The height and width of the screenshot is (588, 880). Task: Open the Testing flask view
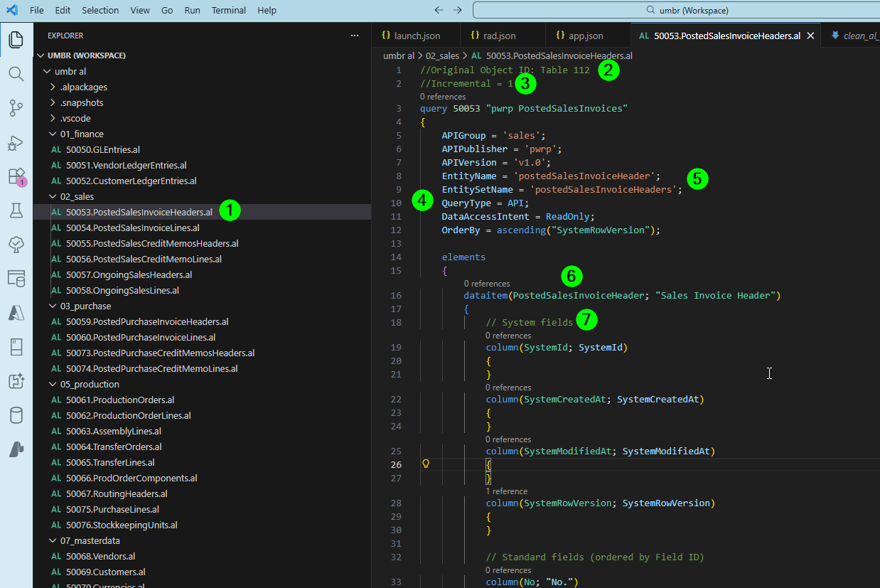pos(16,210)
